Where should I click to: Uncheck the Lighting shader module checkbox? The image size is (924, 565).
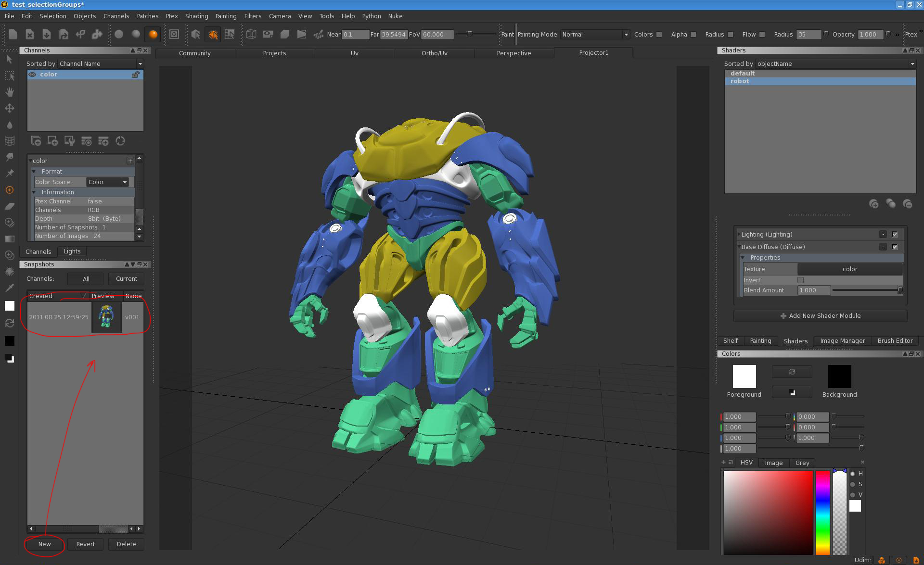[x=895, y=234]
